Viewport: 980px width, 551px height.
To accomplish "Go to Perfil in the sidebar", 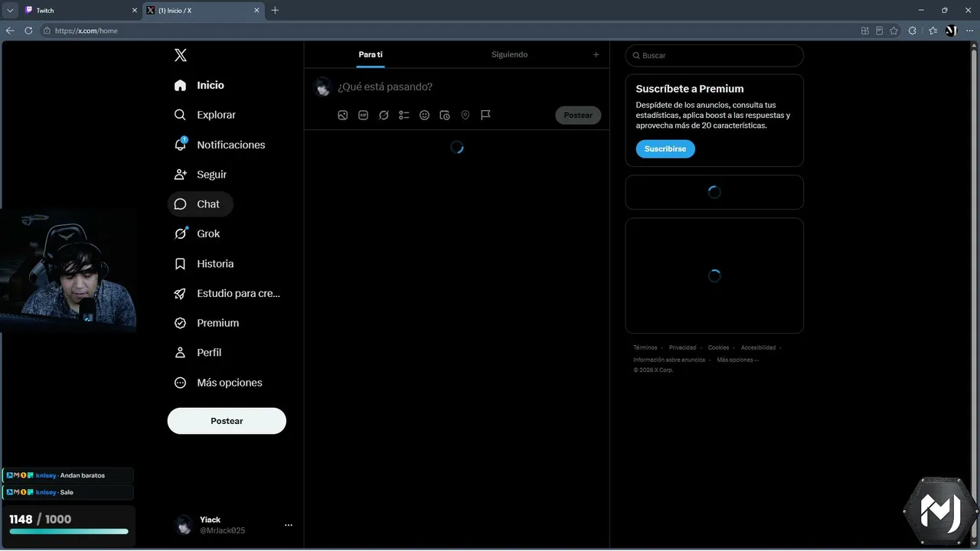I will click(x=198, y=353).
